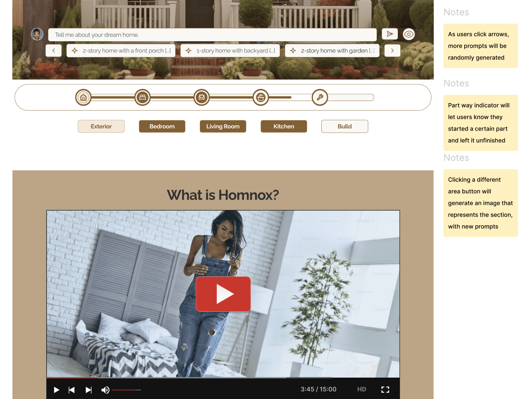The width and height of the screenshot is (532, 399).
Task: Click the note about clicking area button
Action: click(x=480, y=203)
